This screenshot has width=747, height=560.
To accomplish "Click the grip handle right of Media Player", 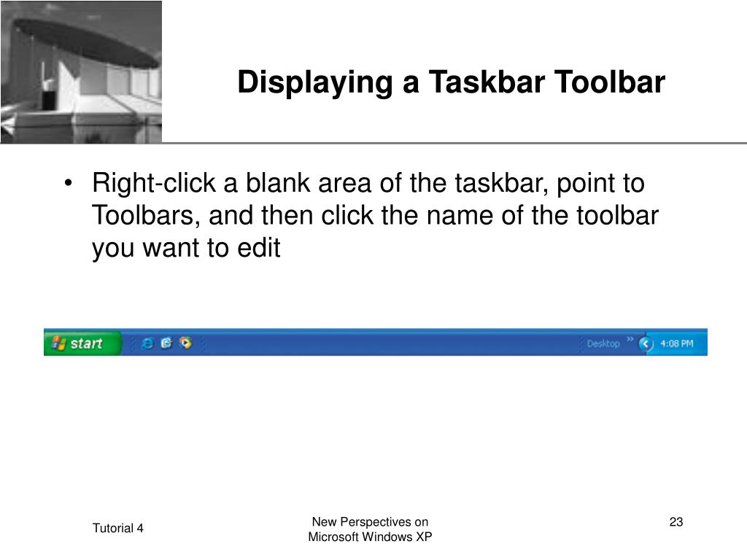I will click(204, 343).
